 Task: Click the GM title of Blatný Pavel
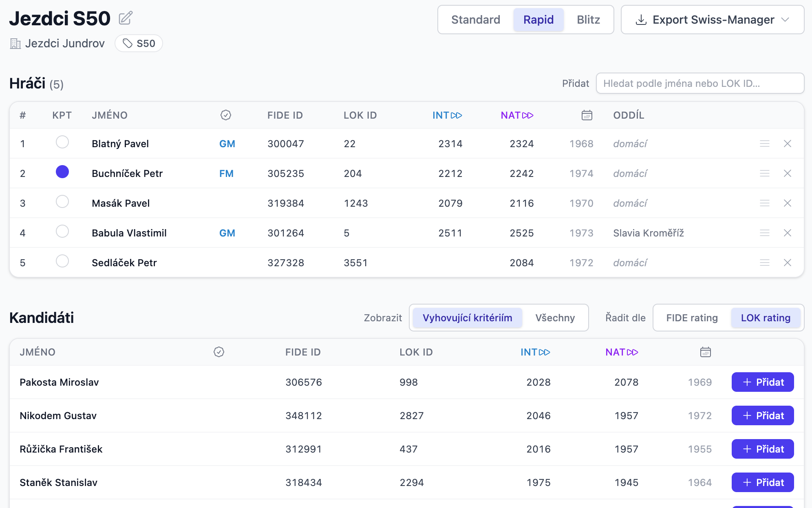point(227,144)
